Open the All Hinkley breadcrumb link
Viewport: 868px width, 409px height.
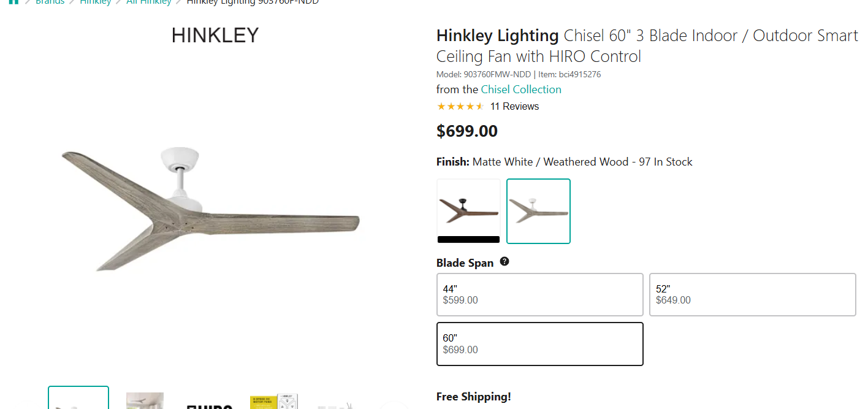(x=149, y=2)
